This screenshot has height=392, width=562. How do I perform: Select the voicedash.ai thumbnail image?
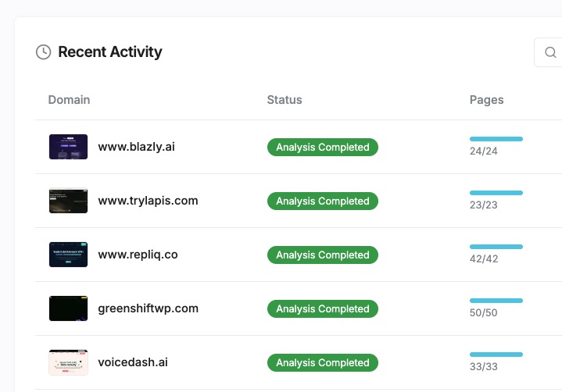(x=68, y=362)
